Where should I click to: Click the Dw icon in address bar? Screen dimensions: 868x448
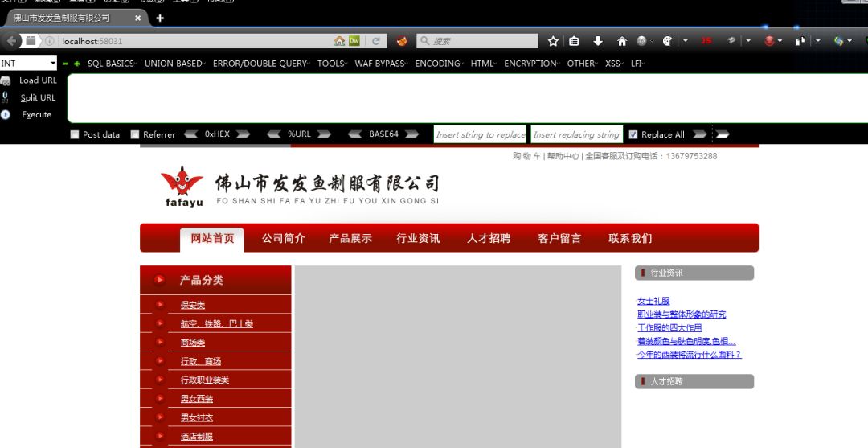click(354, 41)
